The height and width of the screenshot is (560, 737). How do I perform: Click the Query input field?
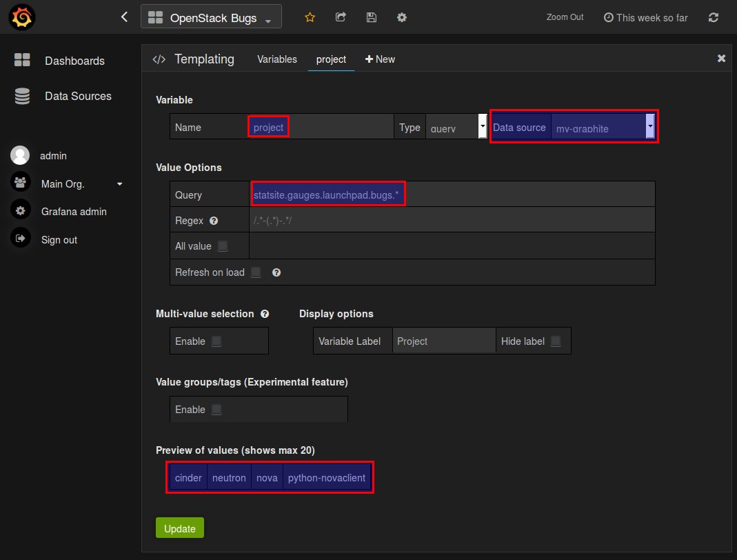tap(452, 194)
